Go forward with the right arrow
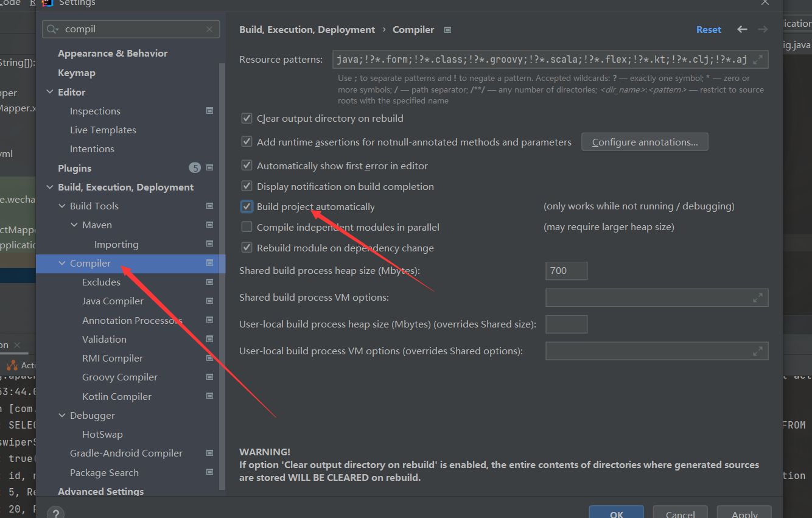The width and height of the screenshot is (812, 518). pos(763,29)
